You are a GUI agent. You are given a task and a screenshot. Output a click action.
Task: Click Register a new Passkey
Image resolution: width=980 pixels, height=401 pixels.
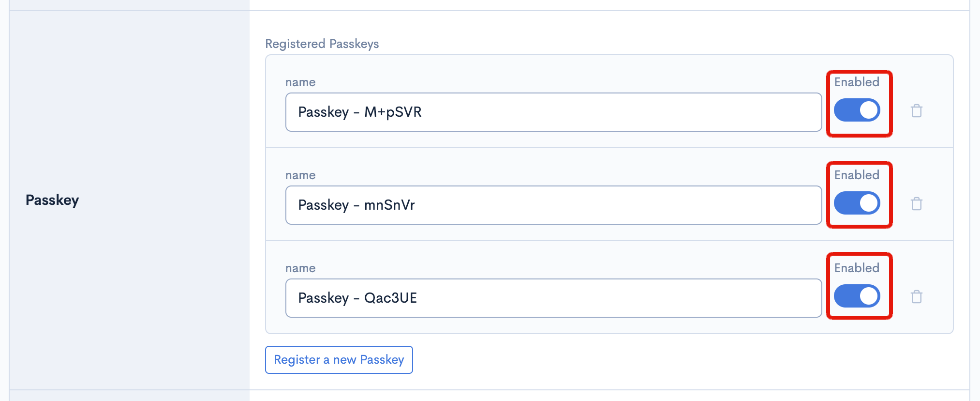click(339, 360)
